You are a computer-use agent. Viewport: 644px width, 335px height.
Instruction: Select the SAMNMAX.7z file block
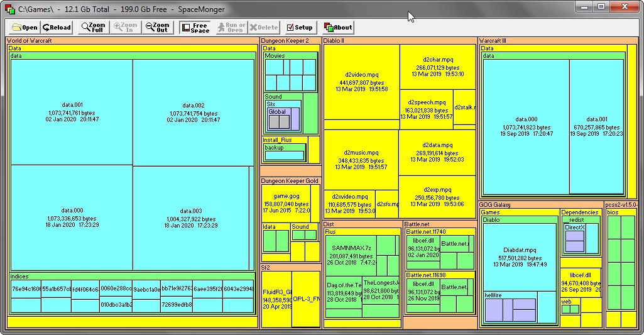pyautogui.click(x=351, y=255)
